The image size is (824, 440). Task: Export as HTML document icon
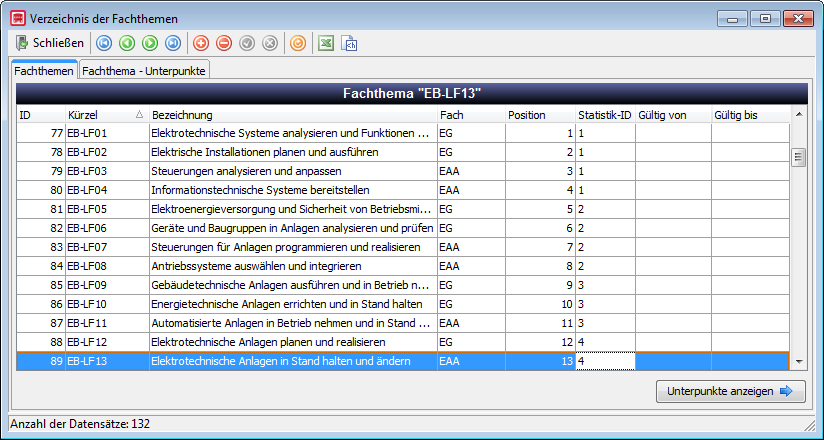point(349,43)
